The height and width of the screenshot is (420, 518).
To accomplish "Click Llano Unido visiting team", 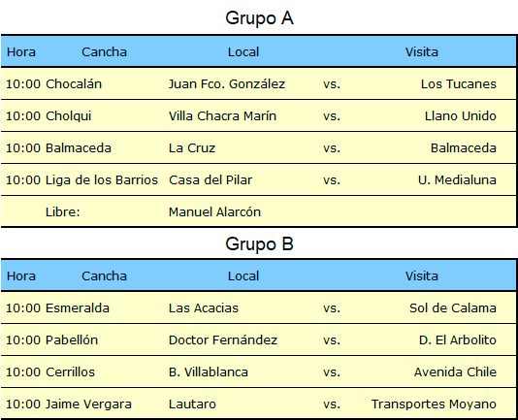I will [461, 116].
